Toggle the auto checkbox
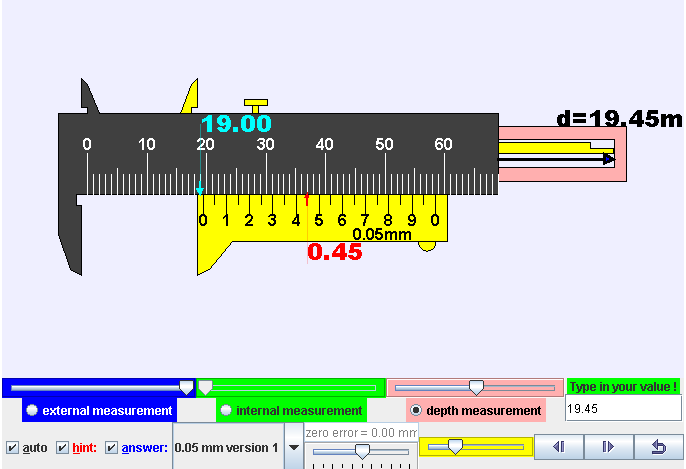Viewport: 686px width, 469px height. pos(12,448)
